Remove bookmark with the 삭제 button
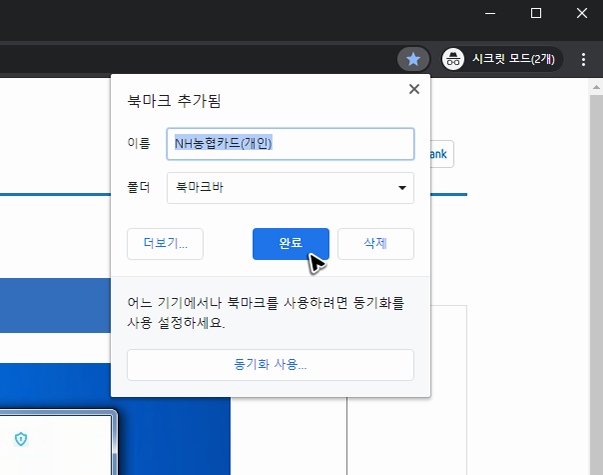Screen dimensions: 603x475 coord(376,244)
